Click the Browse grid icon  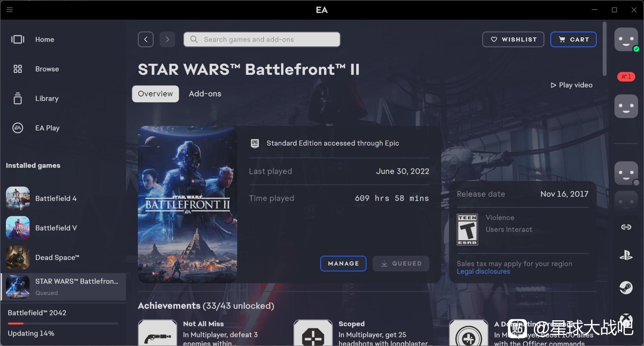coord(18,69)
